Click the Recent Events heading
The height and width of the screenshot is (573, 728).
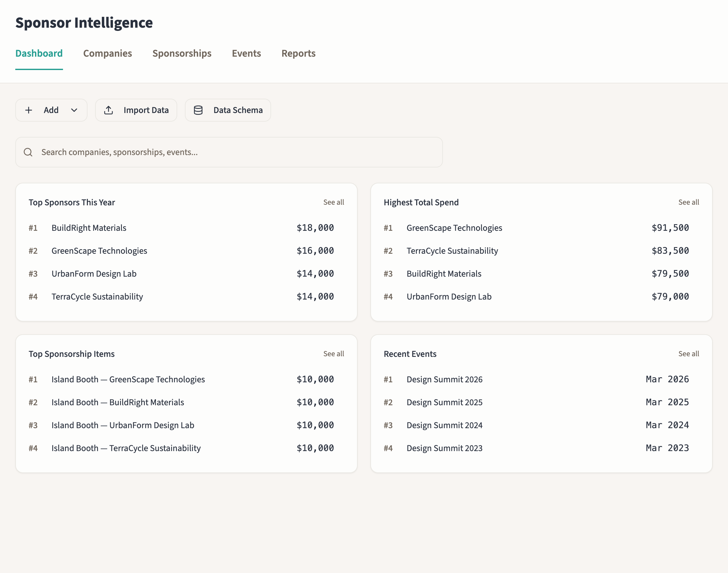(410, 354)
